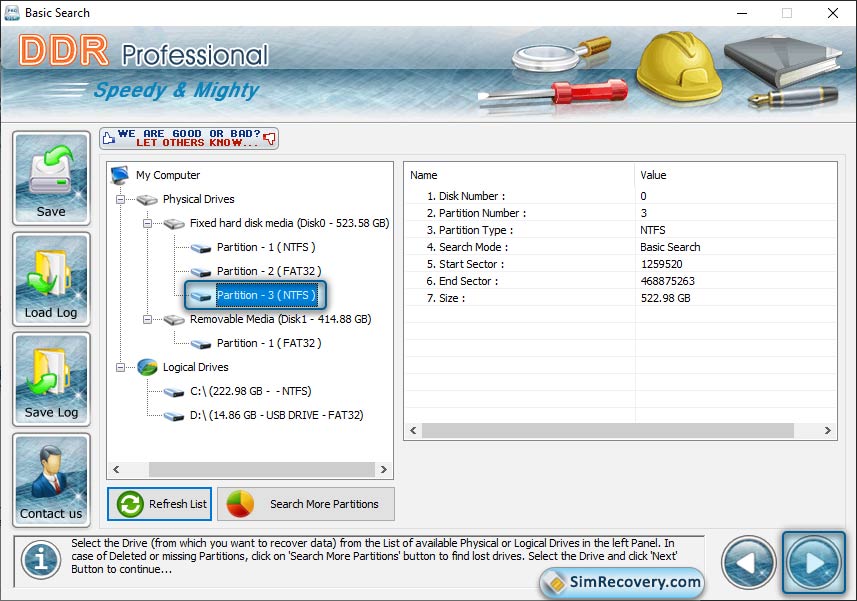Image resolution: width=857 pixels, height=601 pixels.
Task: Click the '1. Disk Number :' row
Action: (x=621, y=196)
